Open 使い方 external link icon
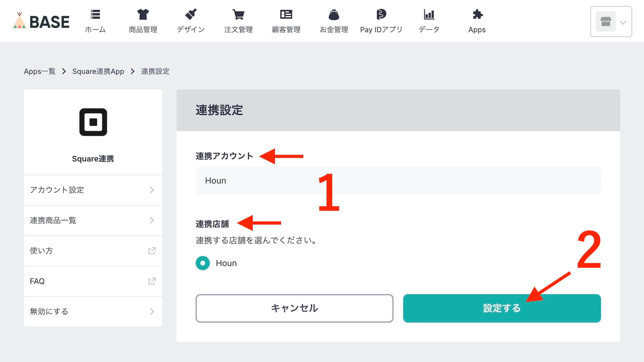Image resolution: width=644 pixels, height=362 pixels. pyautogui.click(x=152, y=251)
